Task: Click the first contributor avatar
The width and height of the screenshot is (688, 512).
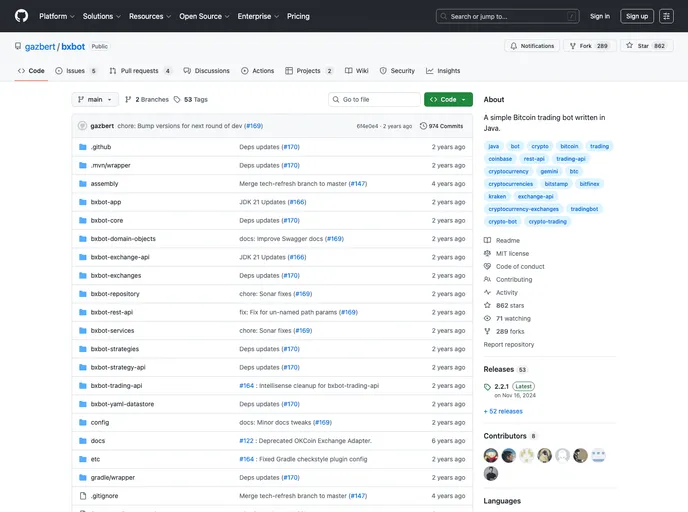Action: pos(491,455)
